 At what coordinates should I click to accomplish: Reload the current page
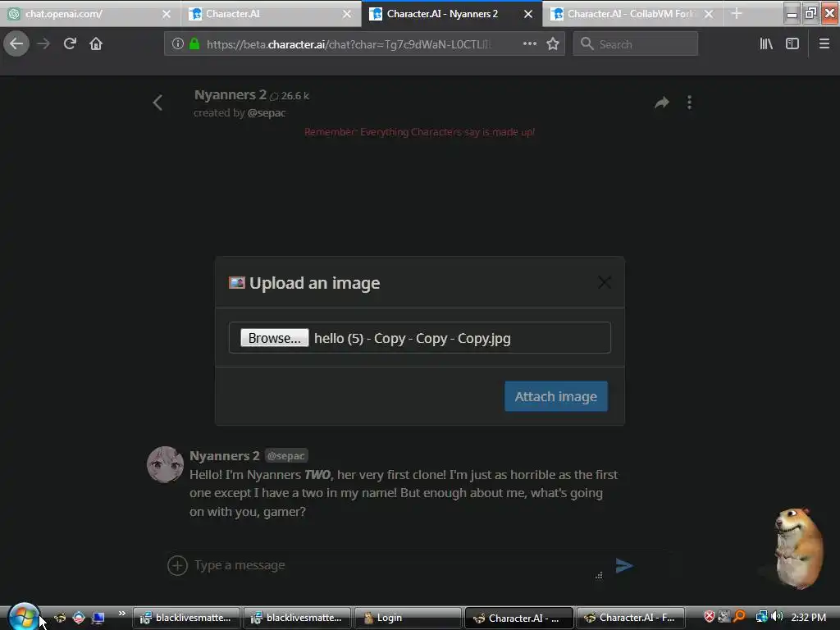(70, 44)
